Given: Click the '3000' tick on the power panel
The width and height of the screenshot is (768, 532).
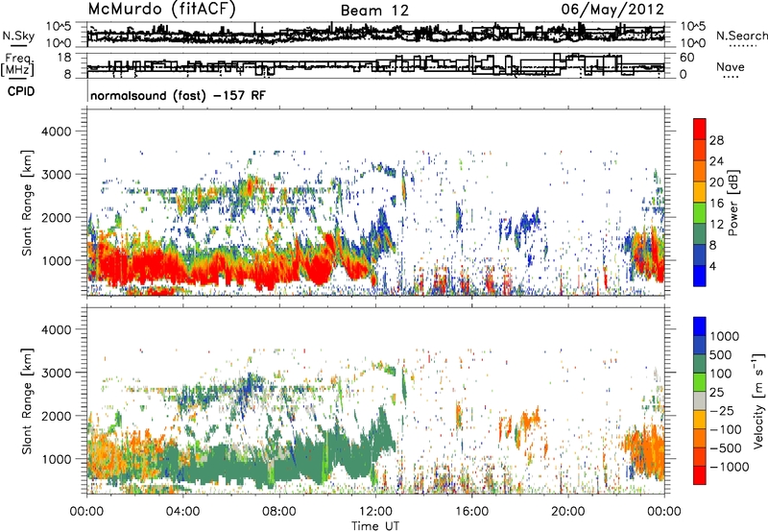Looking at the screenshot, I should (56, 175).
